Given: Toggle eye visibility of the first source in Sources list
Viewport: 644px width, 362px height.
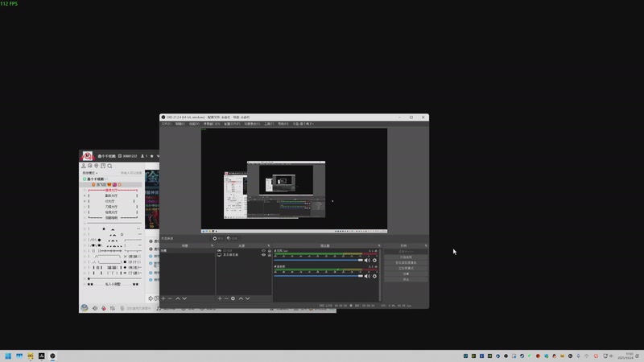Looking at the screenshot, I should (x=264, y=250).
